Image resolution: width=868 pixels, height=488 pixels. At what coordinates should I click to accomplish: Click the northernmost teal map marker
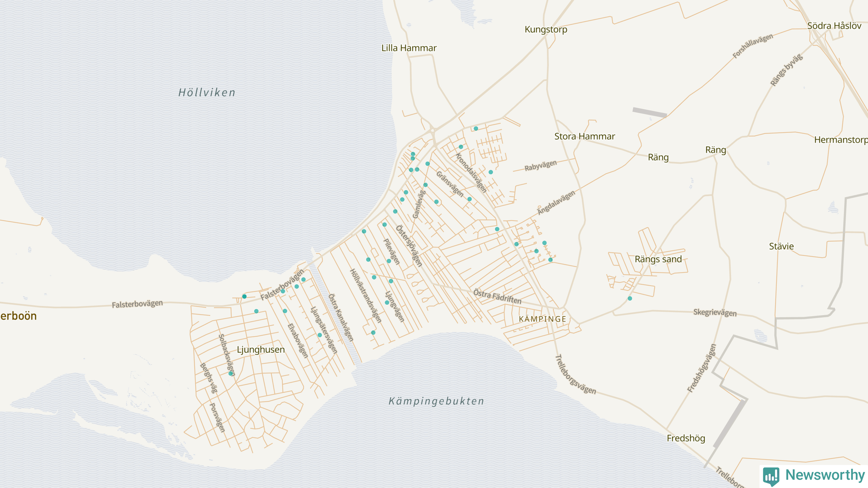pos(476,128)
